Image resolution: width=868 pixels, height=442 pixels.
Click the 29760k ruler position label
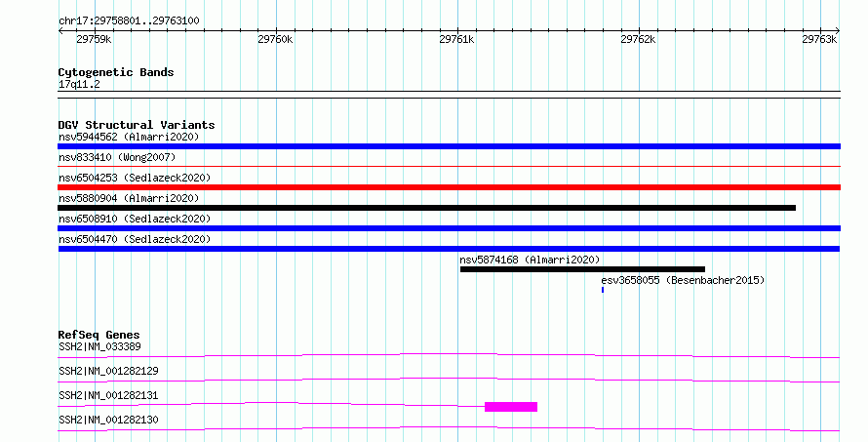point(275,39)
